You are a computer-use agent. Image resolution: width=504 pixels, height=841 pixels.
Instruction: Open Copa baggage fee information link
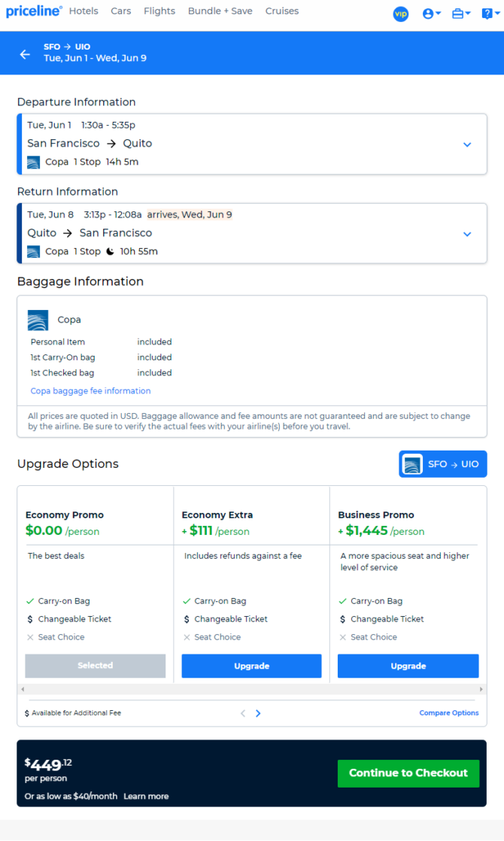tap(90, 391)
